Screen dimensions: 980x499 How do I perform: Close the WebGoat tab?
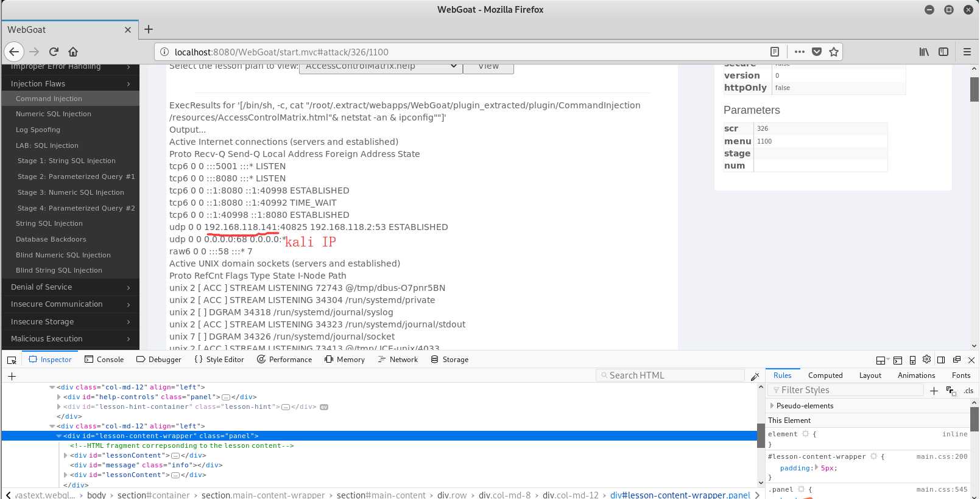tap(128, 30)
